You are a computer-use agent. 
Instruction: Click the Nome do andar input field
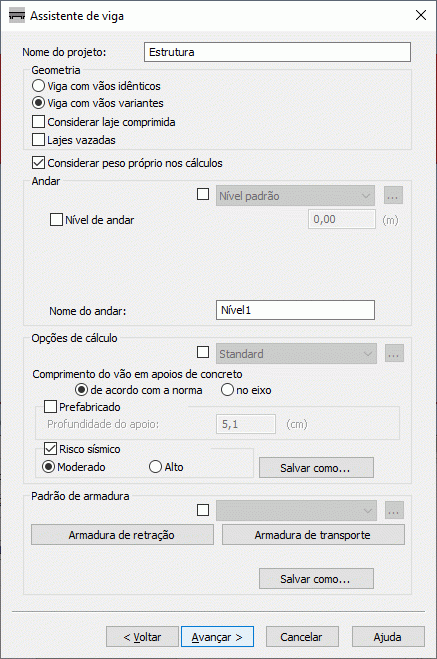point(295,310)
